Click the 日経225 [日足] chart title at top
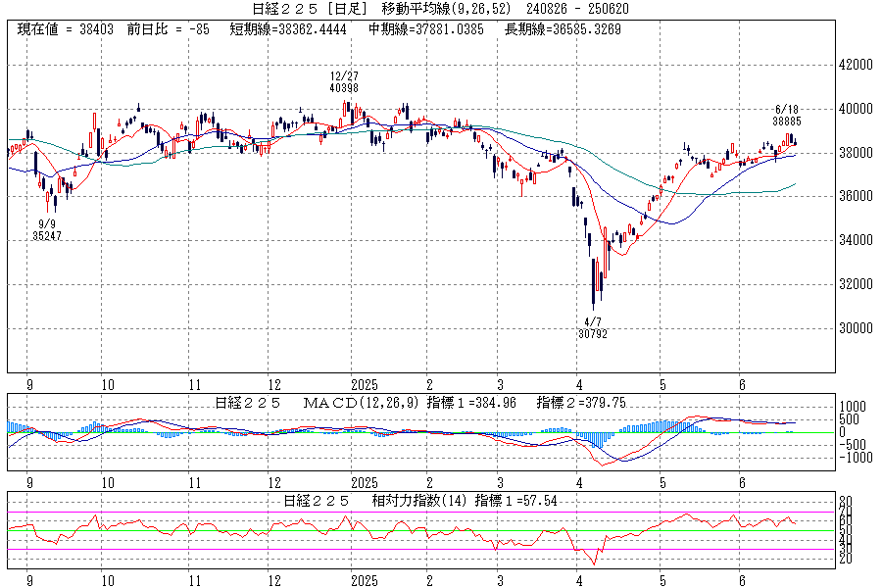Image resolution: width=882 pixels, height=588 pixels. (289, 9)
